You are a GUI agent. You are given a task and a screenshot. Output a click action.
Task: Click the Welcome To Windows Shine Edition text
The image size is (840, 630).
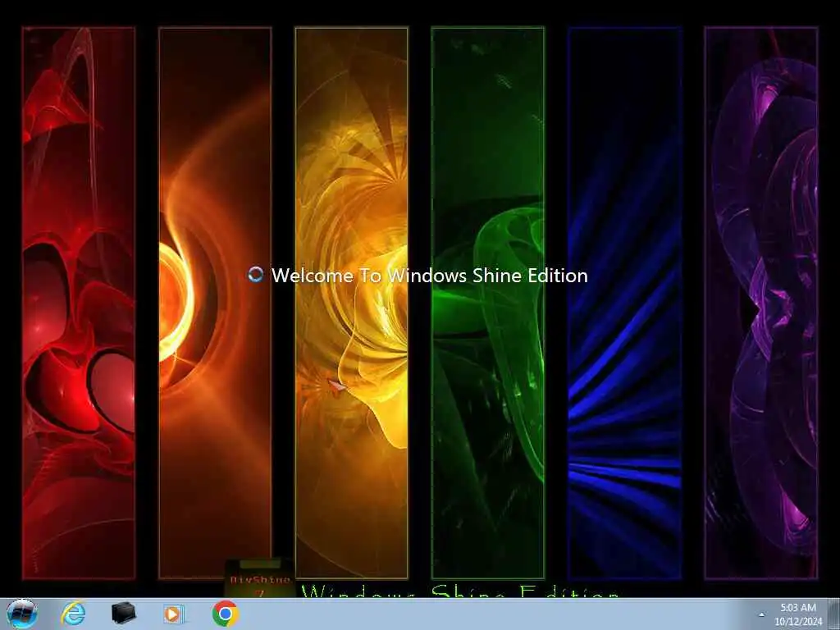[x=429, y=276]
